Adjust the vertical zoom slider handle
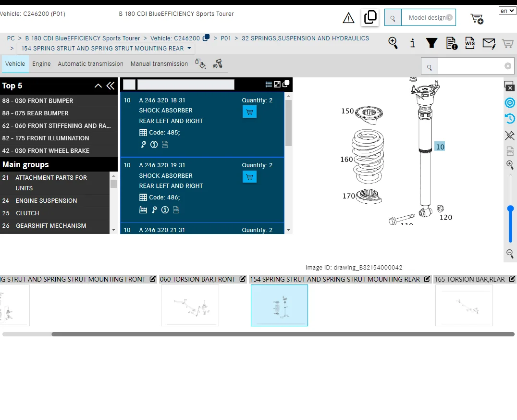The height and width of the screenshot is (420, 517). (510, 209)
